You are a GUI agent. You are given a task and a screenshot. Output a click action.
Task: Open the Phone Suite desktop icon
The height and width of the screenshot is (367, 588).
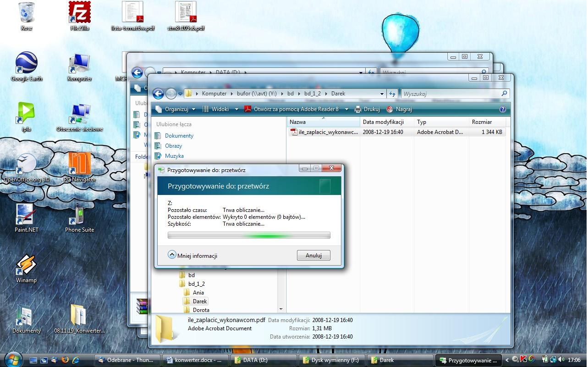point(79,216)
